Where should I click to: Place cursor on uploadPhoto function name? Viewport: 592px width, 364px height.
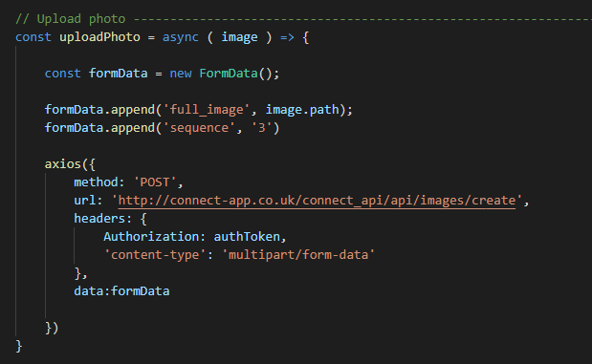pos(99,37)
